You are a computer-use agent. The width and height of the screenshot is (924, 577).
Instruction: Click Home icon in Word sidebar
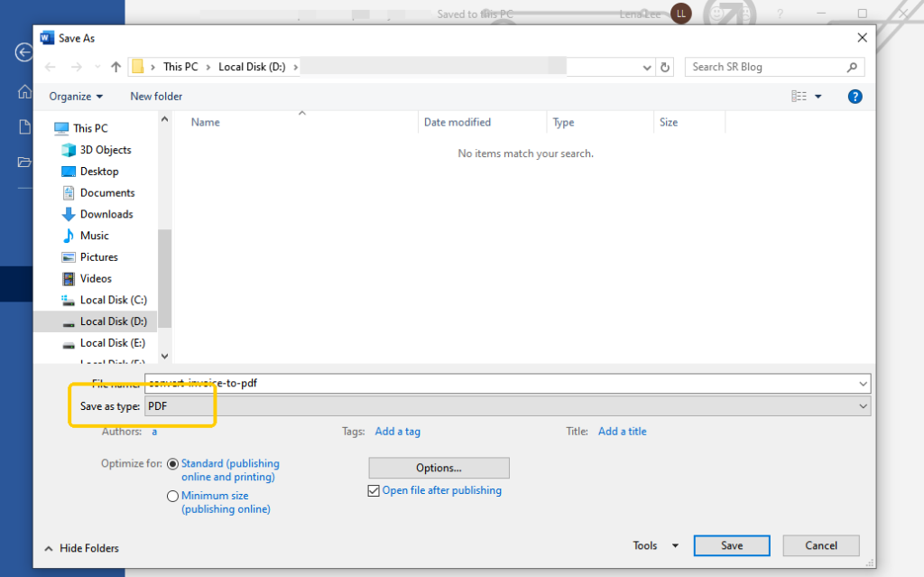tap(24, 91)
